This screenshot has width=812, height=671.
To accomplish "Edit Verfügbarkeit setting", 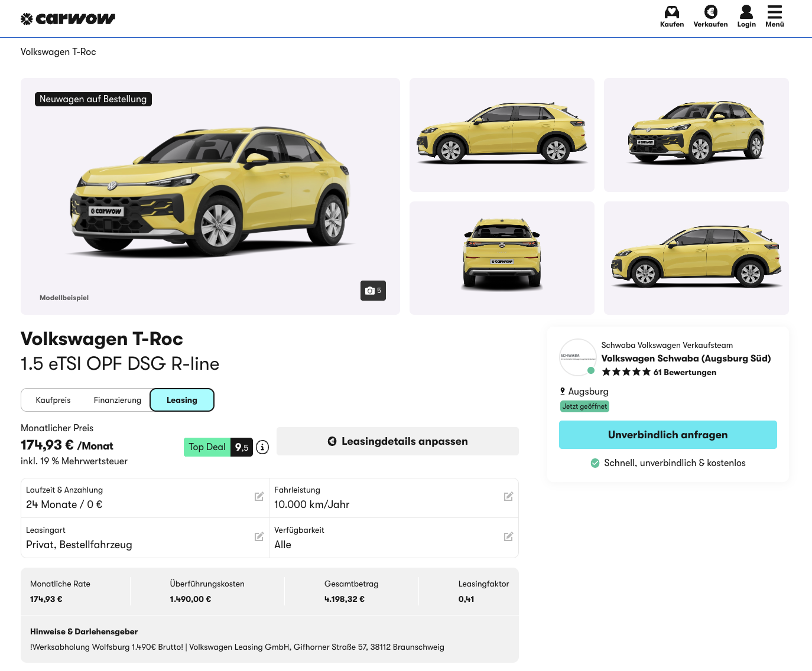I will (x=508, y=537).
